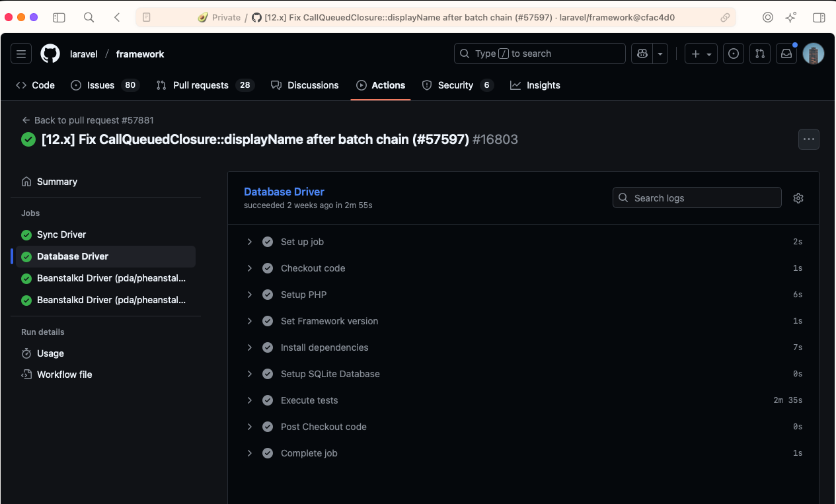Screen dimensions: 836x504
Task: Open Create new plus dropdown
Action: coord(701,54)
